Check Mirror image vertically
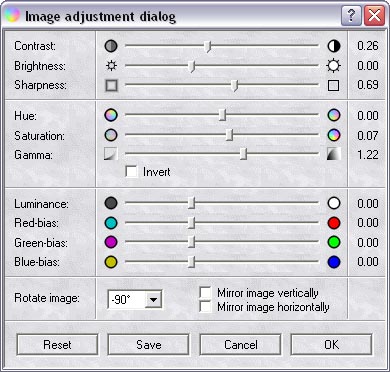This screenshot has width=390, height=372. [205, 293]
